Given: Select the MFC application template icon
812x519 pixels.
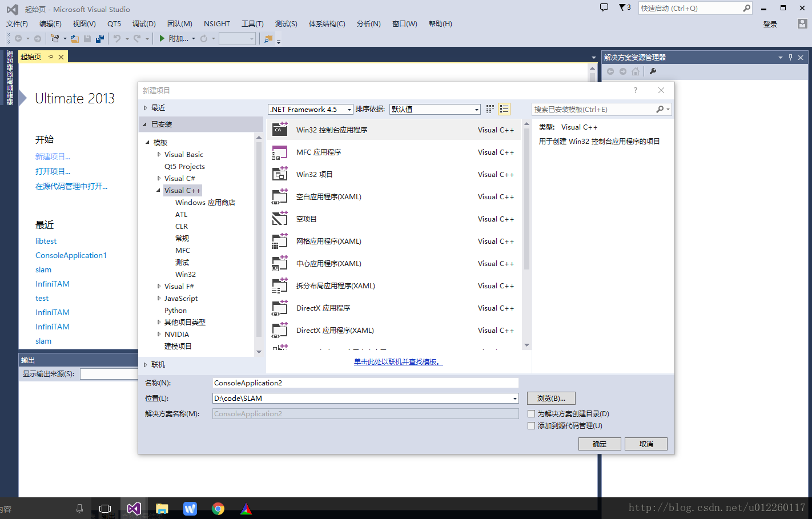Looking at the screenshot, I should tap(280, 152).
